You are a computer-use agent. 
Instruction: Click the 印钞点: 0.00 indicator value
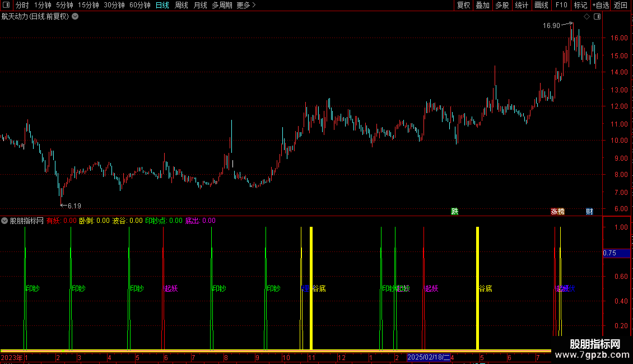[164, 221]
